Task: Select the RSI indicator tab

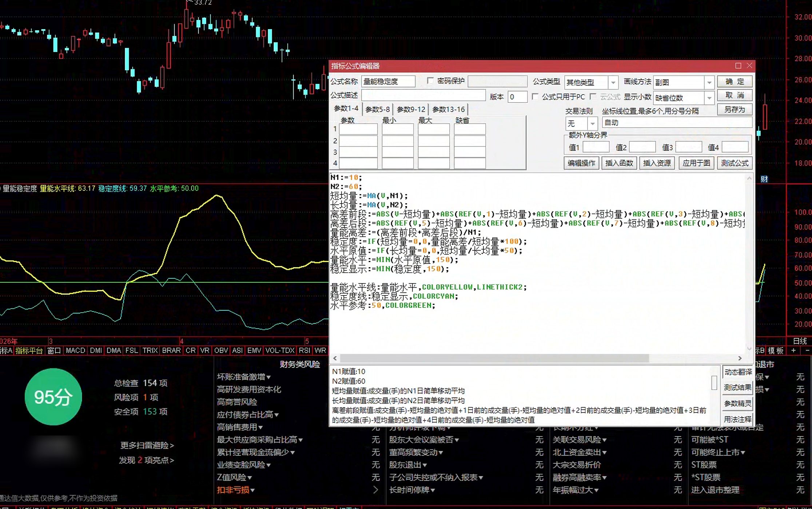Action: coord(304,350)
